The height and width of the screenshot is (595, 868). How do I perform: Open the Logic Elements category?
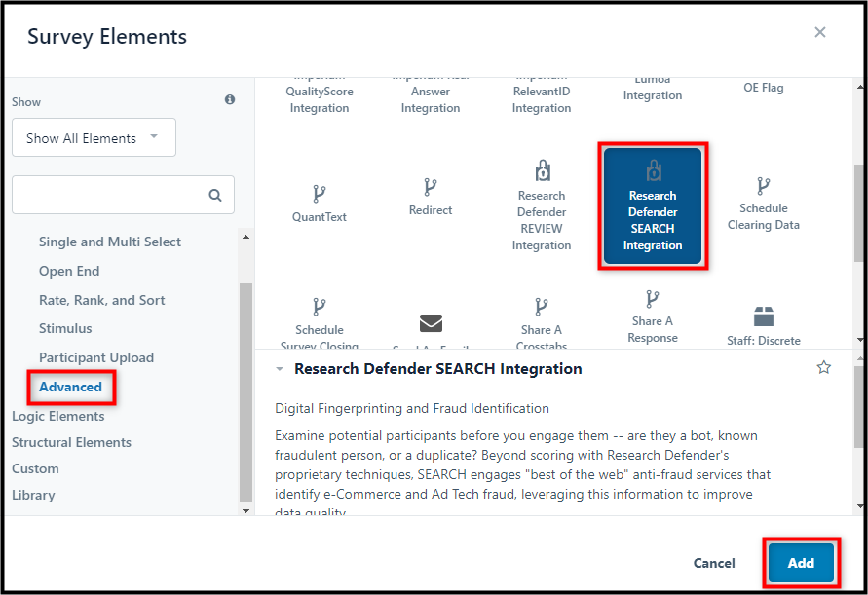(x=58, y=416)
